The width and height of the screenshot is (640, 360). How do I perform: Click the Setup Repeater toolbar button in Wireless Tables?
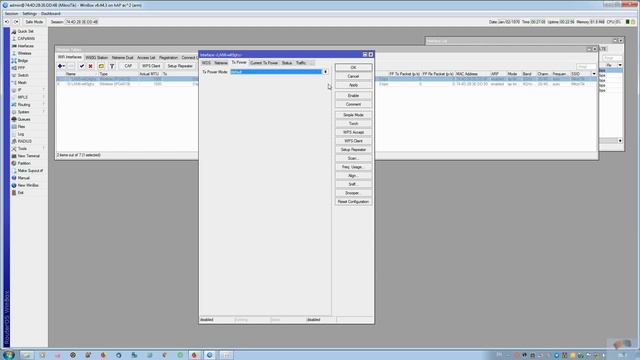tap(180, 66)
